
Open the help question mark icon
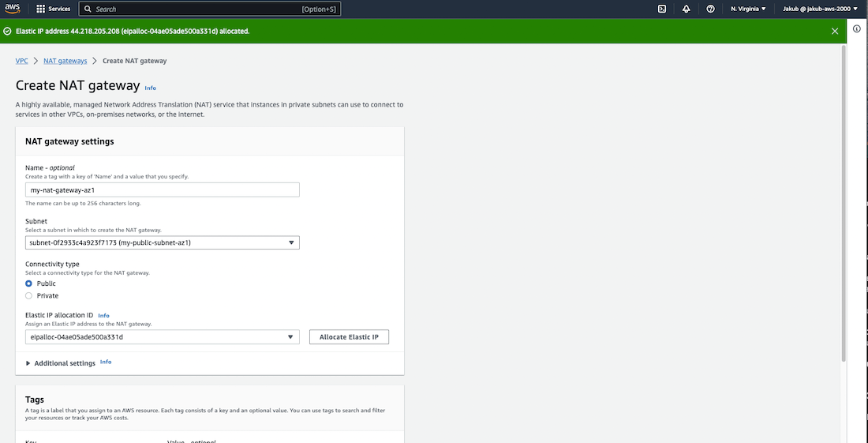pos(710,9)
